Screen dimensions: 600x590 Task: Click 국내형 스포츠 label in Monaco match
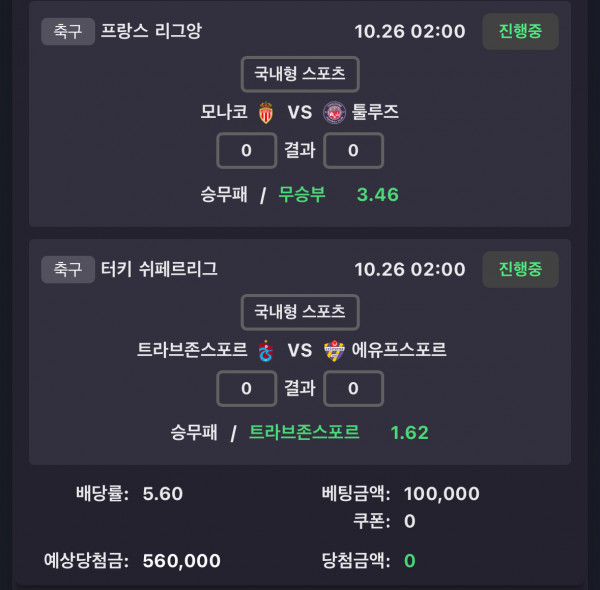300,74
